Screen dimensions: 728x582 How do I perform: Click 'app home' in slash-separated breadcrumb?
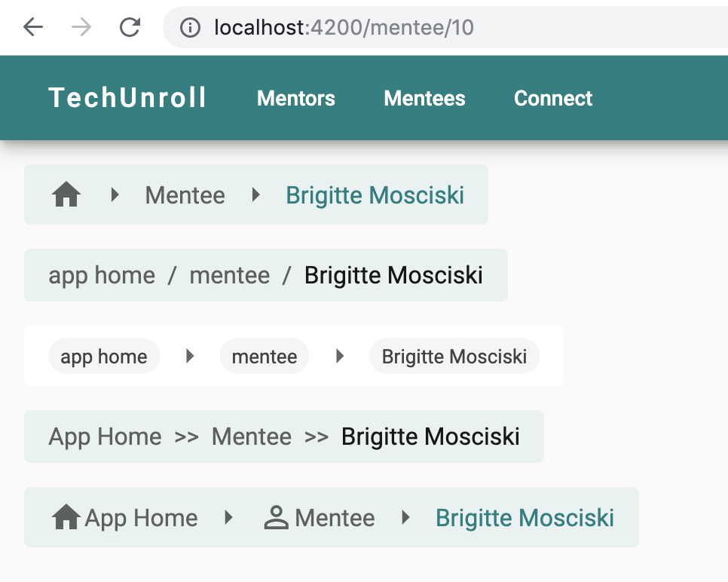pyautogui.click(x=102, y=275)
